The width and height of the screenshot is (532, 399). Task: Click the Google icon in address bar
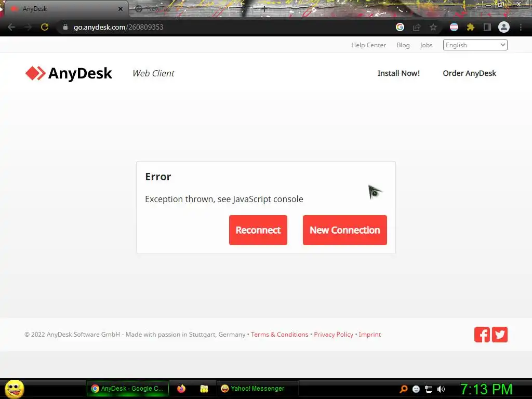pos(400,27)
